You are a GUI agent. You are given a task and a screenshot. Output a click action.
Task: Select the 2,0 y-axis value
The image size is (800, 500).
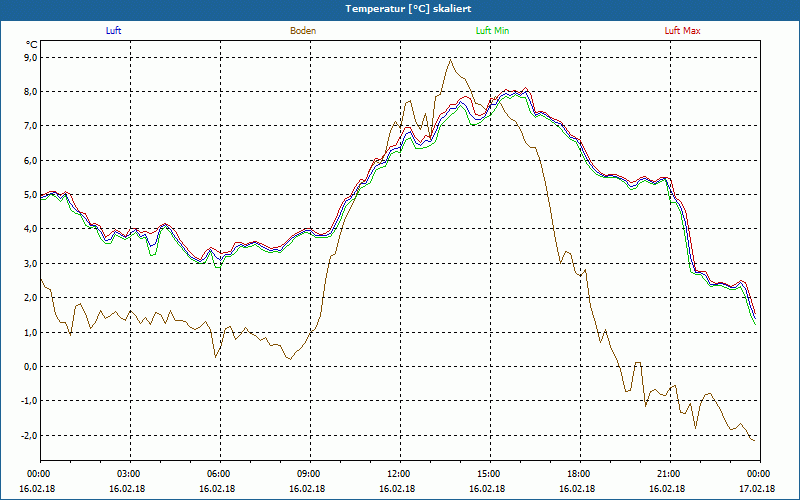31,298
